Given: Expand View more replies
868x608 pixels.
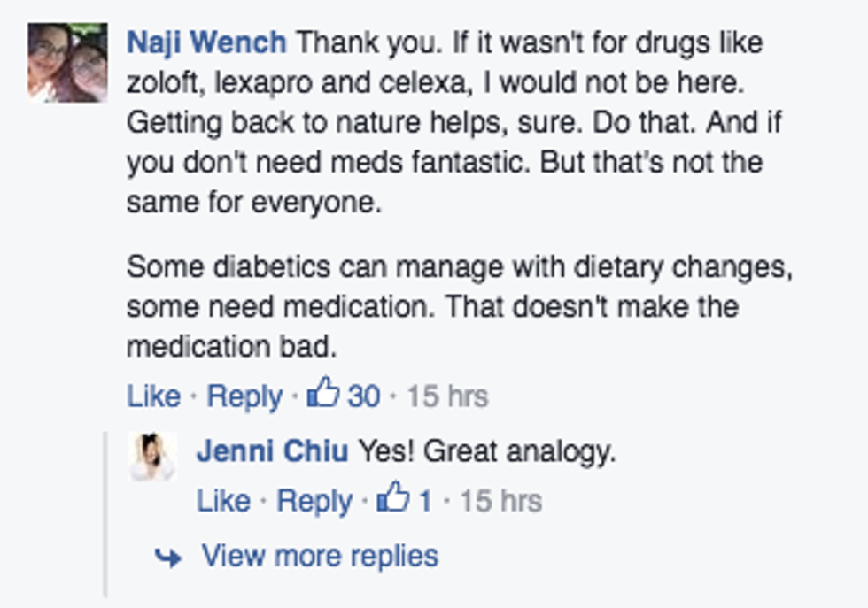Looking at the screenshot, I should 320,556.
